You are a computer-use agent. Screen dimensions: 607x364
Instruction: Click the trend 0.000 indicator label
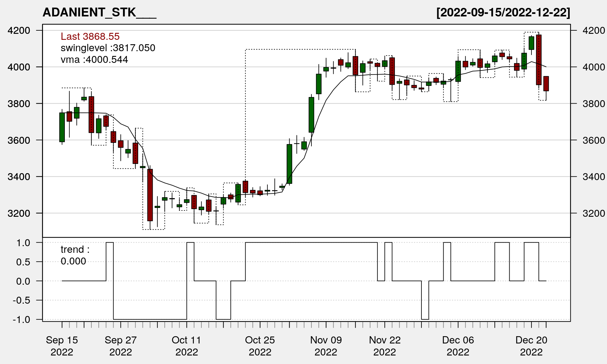point(75,255)
